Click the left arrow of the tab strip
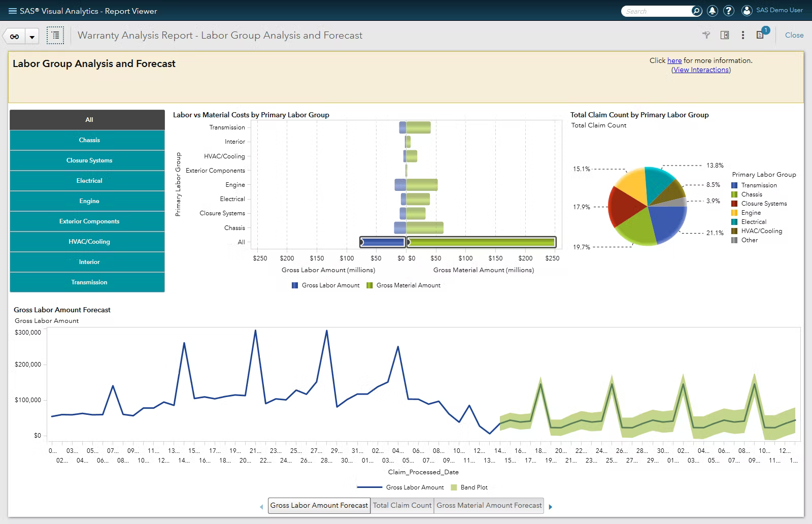Image resolution: width=812 pixels, height=524 pixels. [261, 507]
